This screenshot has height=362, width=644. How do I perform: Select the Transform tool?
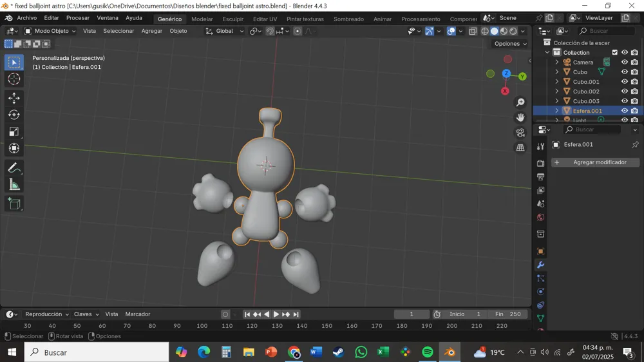click(x=14, y=148)
